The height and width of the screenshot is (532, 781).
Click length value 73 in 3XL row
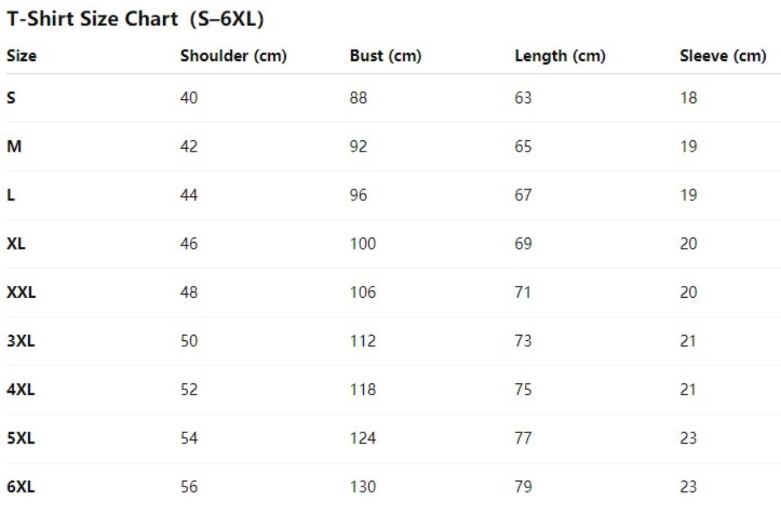coord(523,341)
